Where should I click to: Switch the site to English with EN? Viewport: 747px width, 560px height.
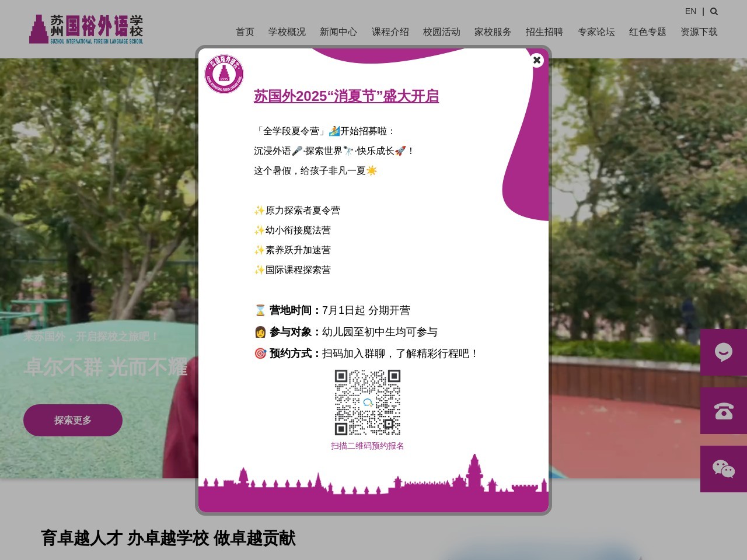690,11
